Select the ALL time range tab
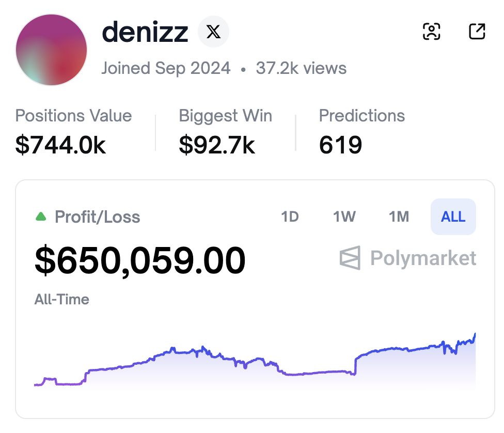This screenshot has width=504, height=433. tap(453, 216)
